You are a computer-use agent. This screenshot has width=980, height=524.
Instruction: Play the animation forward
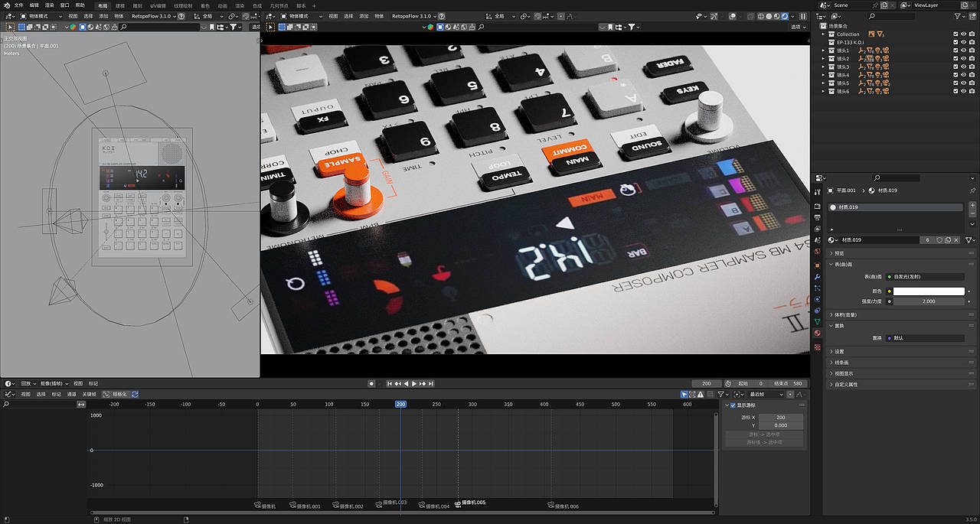click(x=414, y=383)
